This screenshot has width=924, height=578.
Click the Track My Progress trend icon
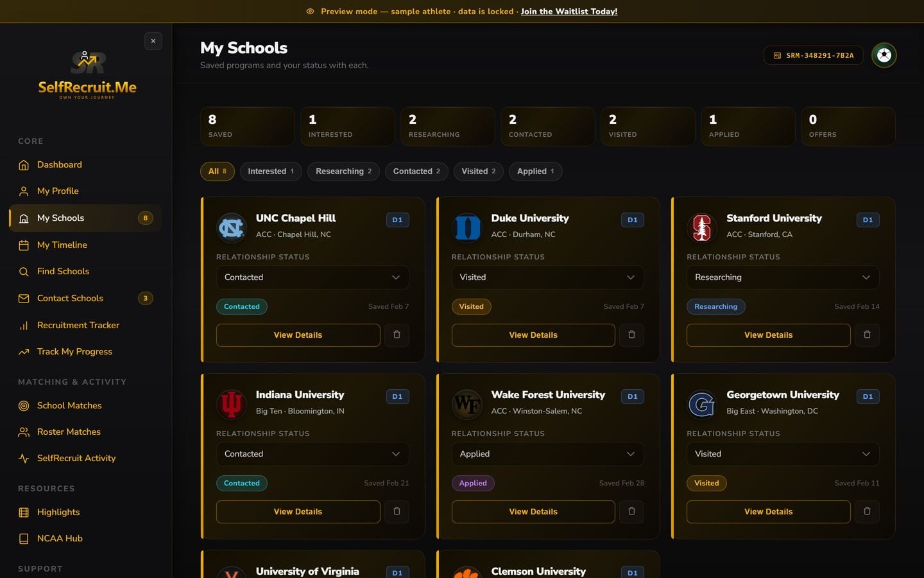(24, 352)
